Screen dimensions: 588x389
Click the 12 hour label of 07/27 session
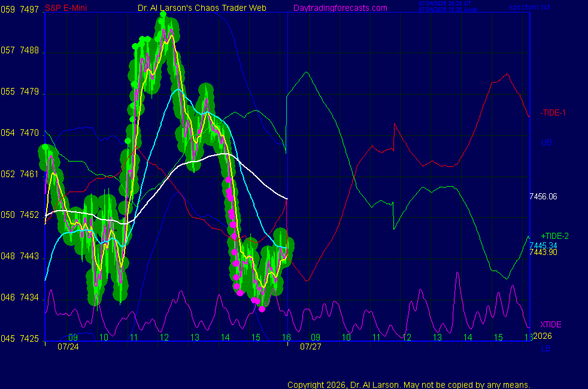[407, 338]
